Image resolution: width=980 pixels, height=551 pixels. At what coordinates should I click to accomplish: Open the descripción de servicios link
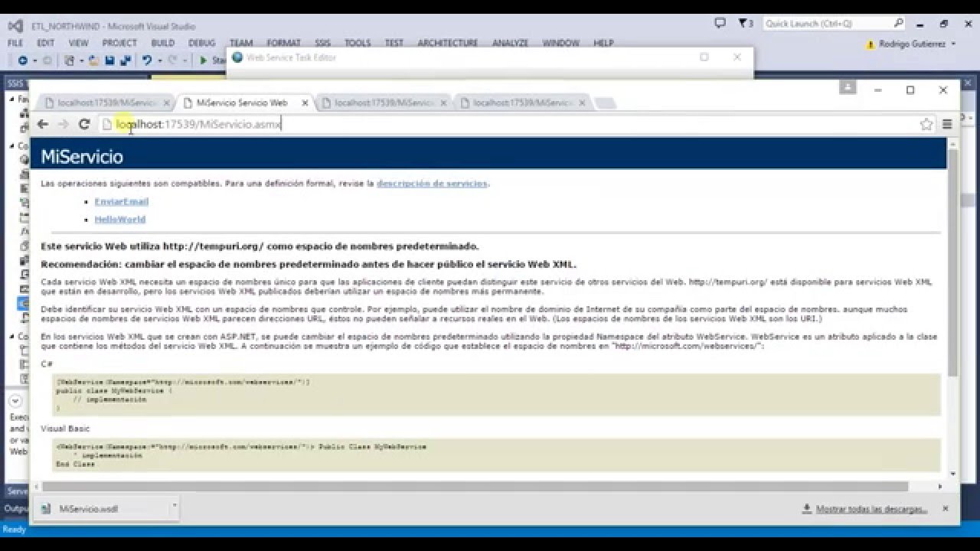[x=432, y=184]
